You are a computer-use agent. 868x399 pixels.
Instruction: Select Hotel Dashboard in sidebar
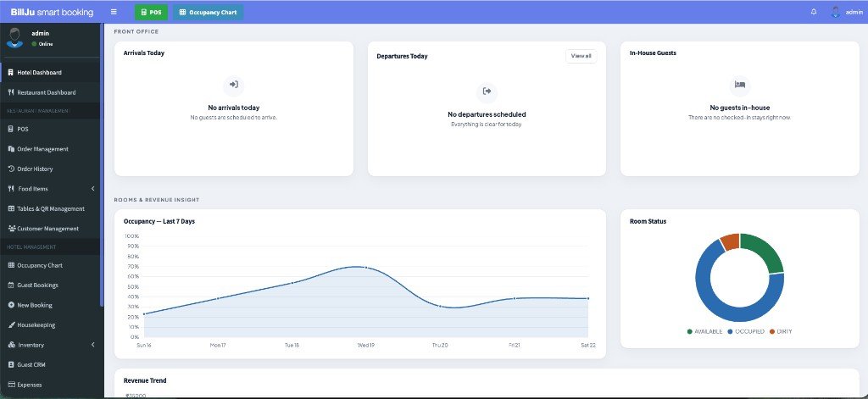pyautogui.click(x=50, y=73)
